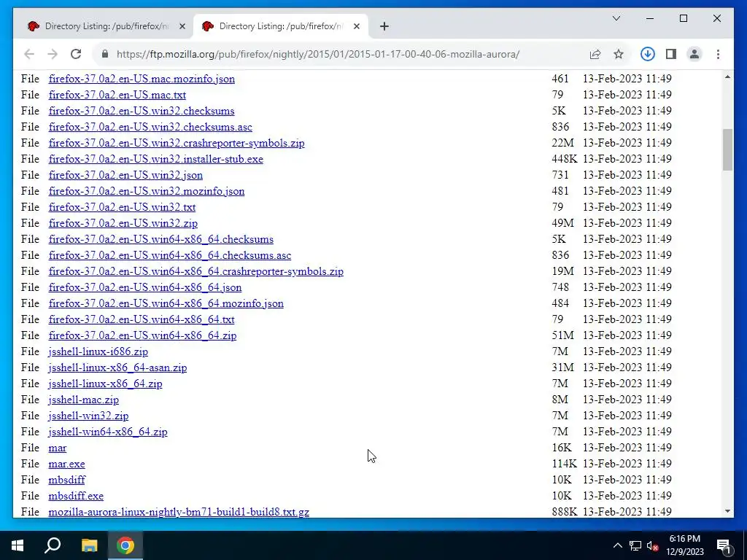Open firefox win64-x86_64.json link
Screen dimensions: 747x560
tap(145, 287)
